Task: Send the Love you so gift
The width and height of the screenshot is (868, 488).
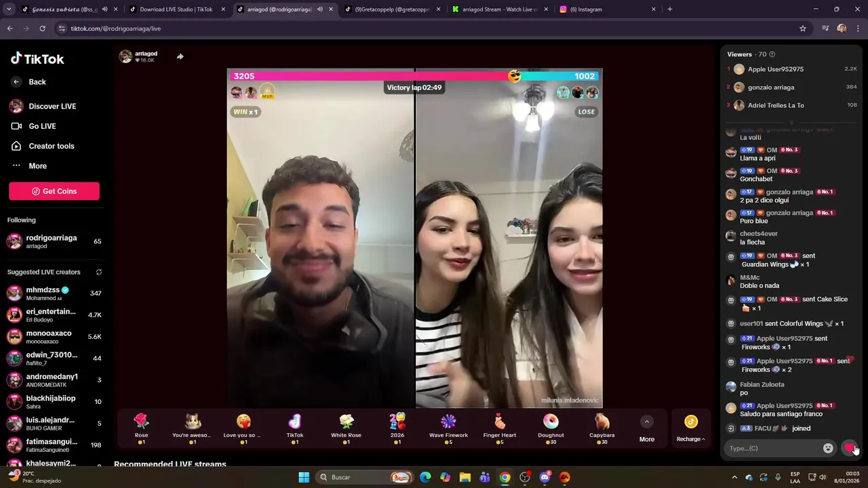Action: 243,428
